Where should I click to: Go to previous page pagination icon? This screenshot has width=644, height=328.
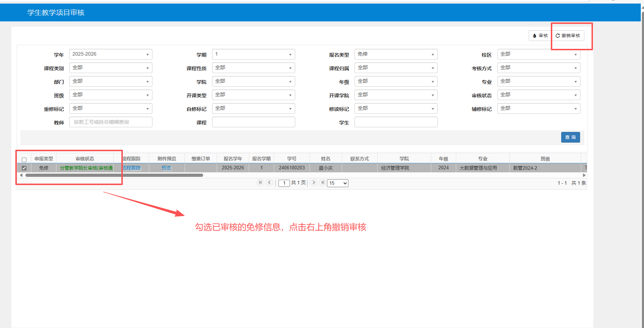(270, 183)
